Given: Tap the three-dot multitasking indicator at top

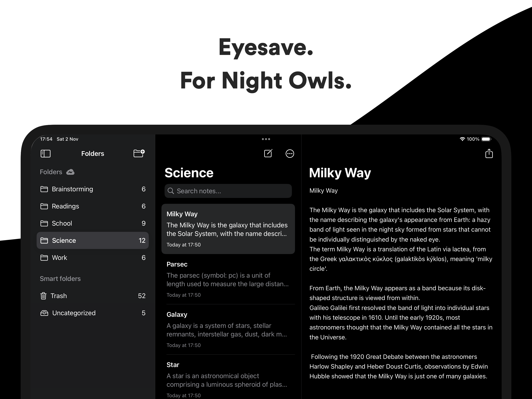Looking at the screenshot, I should [x=266, y=139].
